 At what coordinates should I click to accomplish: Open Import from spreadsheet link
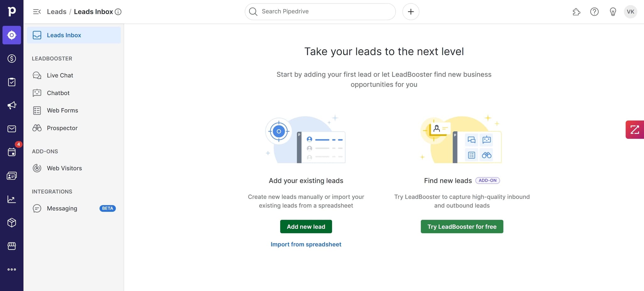(306, 244)
